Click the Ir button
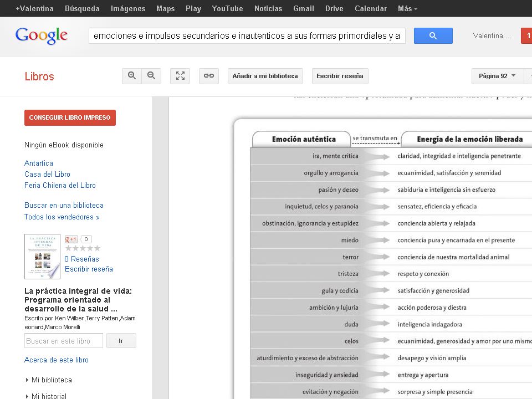 pos(121,341)
